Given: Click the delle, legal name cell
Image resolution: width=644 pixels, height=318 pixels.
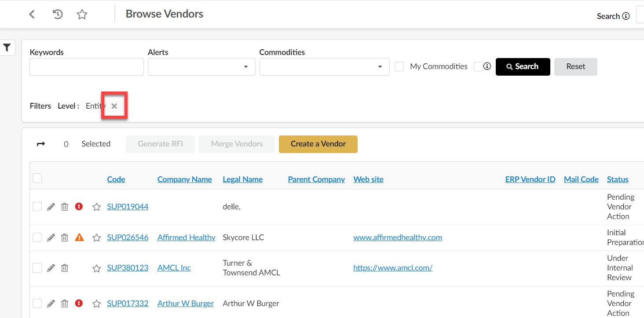Looking at the screenshot, I should [231, 207].
